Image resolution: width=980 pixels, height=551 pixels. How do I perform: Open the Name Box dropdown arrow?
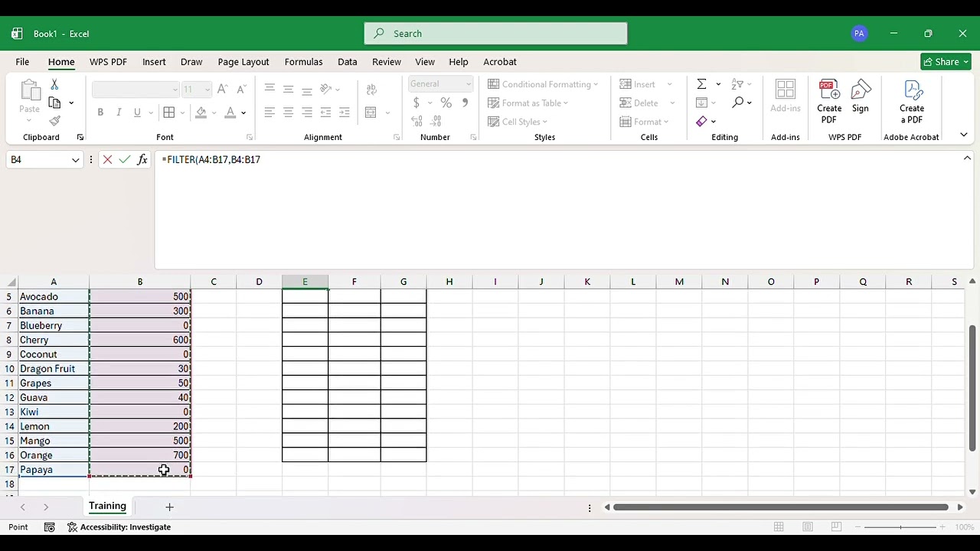coord(75,160)
